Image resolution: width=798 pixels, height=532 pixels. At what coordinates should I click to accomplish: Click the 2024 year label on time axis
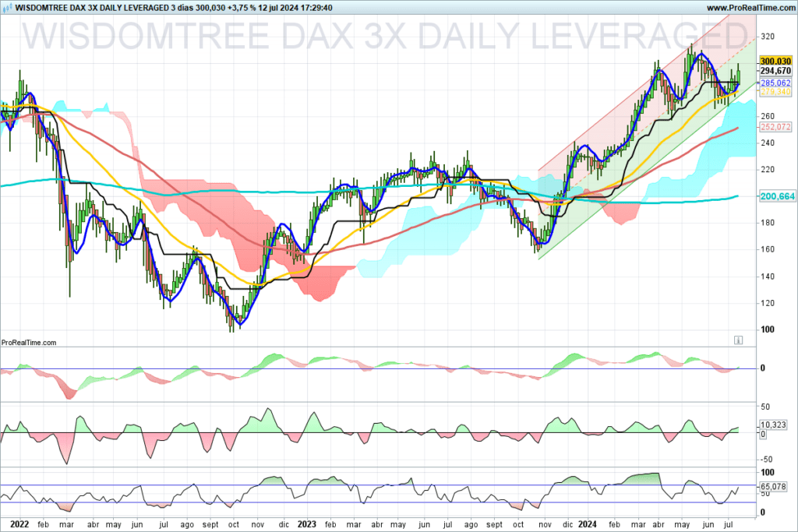coord(588,524)
